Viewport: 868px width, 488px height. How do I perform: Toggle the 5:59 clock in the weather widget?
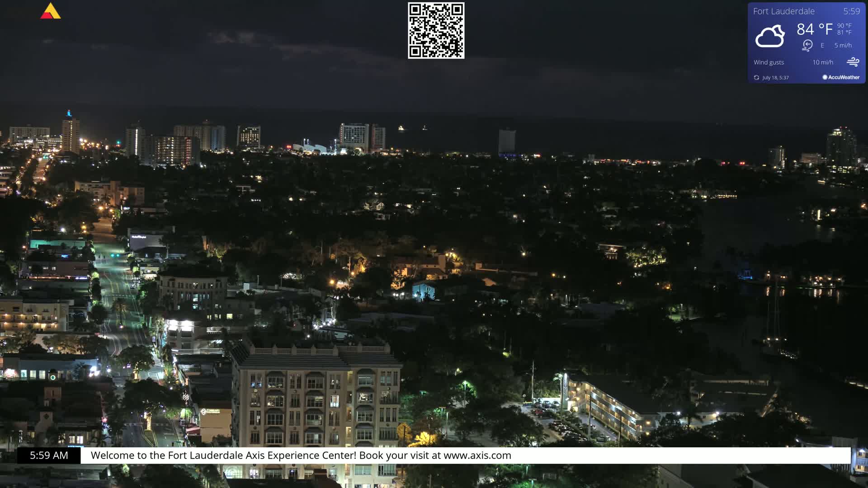click(x=852, y=11)
